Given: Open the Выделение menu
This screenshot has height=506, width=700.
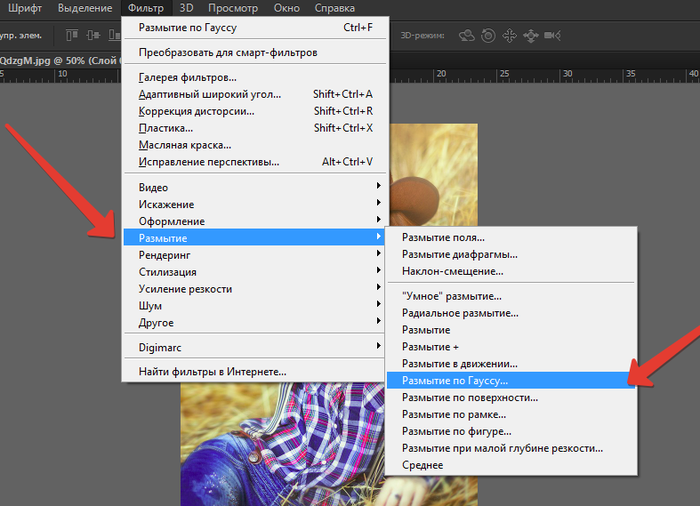Looking at the screenshot, I should (x=85, y=8).
